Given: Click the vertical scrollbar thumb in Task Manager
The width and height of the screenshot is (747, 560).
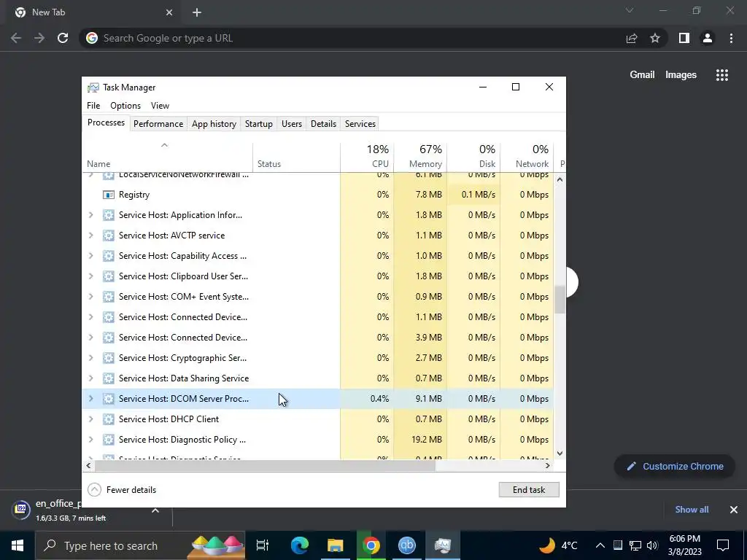Looking at the screenshot, I should [560, 300].
